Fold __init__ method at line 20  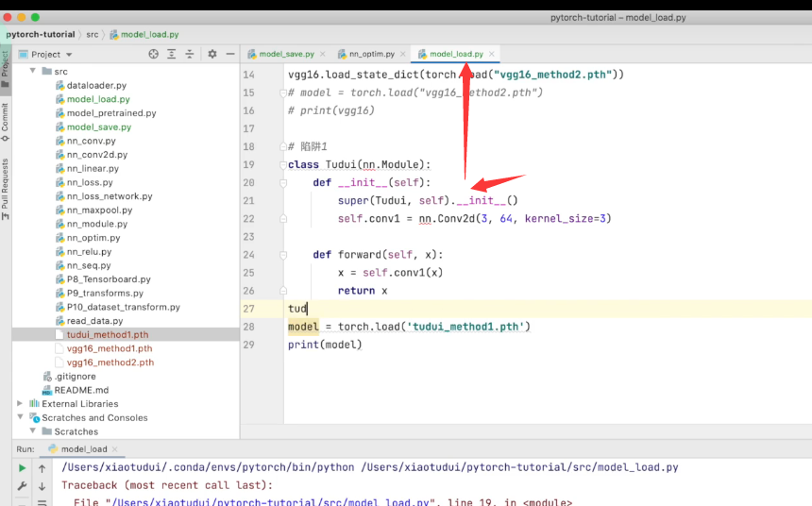(283, 183)
